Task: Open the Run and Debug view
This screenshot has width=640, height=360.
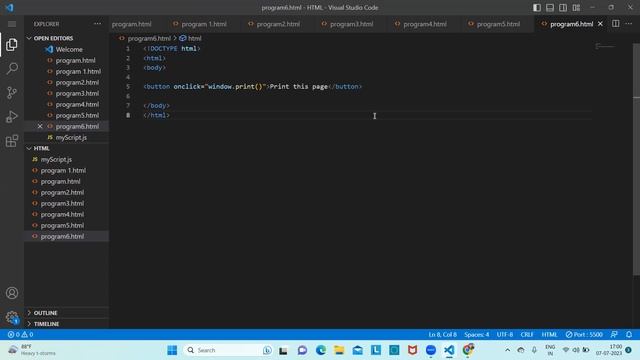Action: pos(12,117)
